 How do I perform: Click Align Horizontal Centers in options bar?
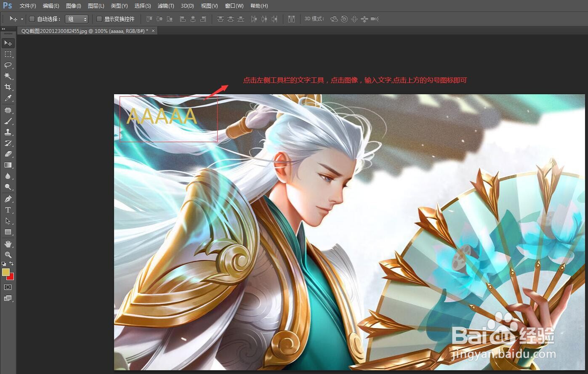coord(193,19)
